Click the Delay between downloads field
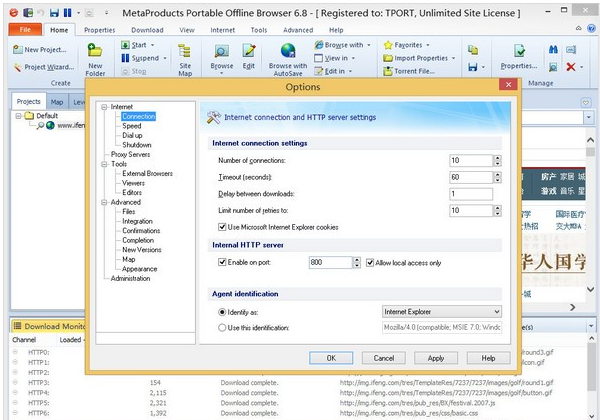This screenshot has height=420, width=600. pos(471,194)
